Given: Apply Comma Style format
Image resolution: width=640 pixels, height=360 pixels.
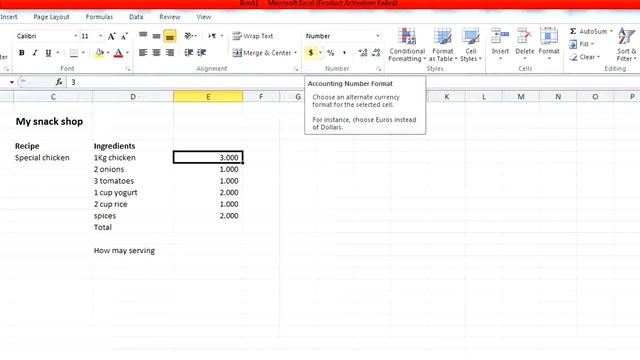Looking at the screenshot, I should [x=344, y=53].
